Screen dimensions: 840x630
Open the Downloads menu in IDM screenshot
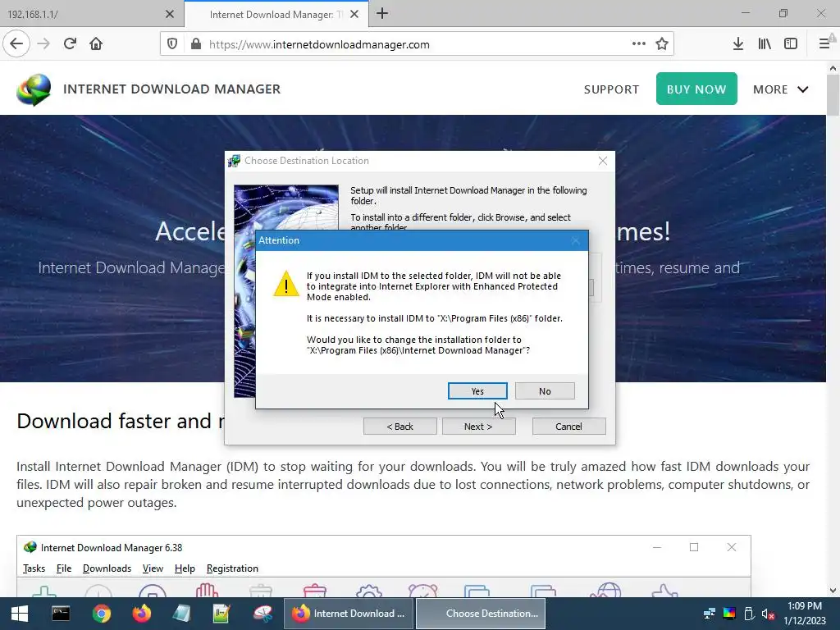[107, 568]
